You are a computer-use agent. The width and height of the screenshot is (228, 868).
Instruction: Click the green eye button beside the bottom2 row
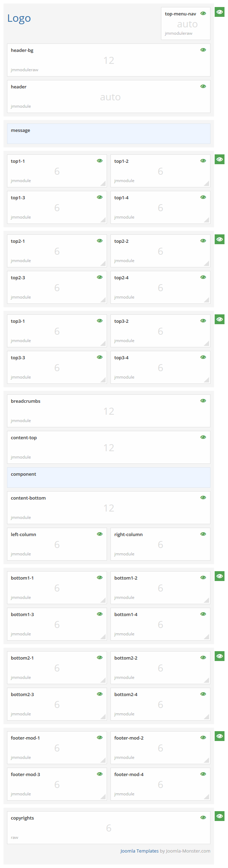[220, 656]
